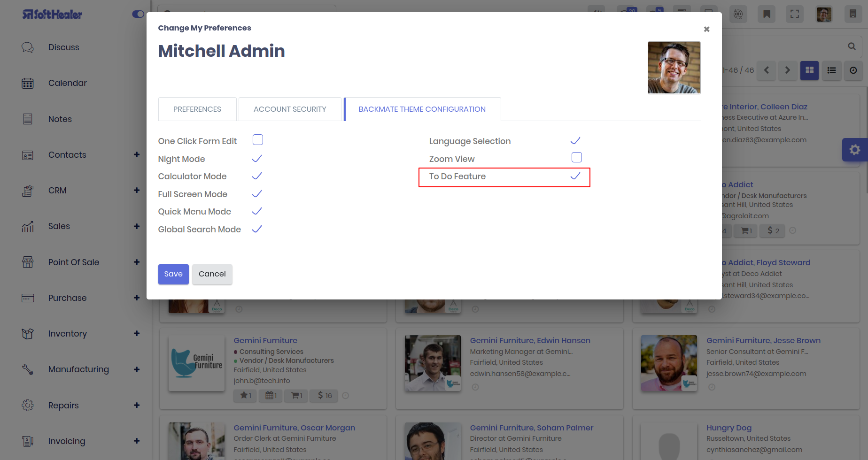The image size is (868, 460).
Task: Click the Invoicing icon in sidebar
Action: coord(28,441)
